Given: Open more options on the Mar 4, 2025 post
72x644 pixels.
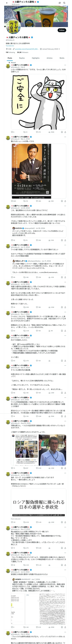Looking at the screenshot, I should tap(65, 137).
